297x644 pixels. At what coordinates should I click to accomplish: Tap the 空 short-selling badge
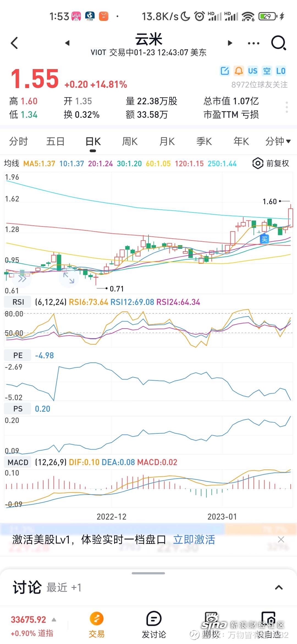[x=267, y=71]
